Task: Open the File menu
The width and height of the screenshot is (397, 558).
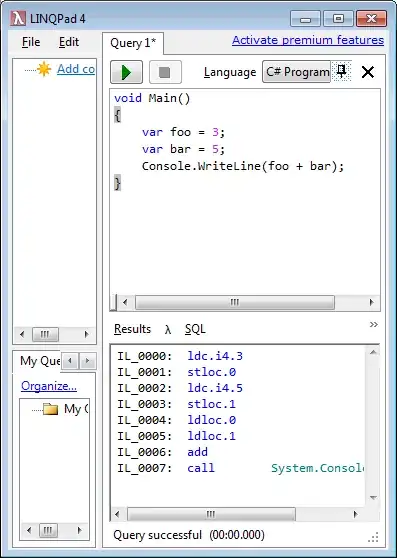Action: click(31, 42)
